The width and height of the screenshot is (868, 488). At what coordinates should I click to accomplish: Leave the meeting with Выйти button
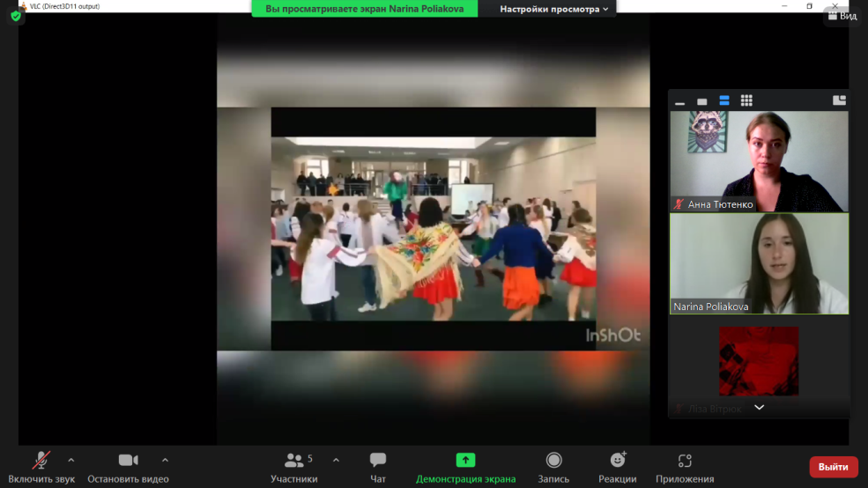coord(833,467)
